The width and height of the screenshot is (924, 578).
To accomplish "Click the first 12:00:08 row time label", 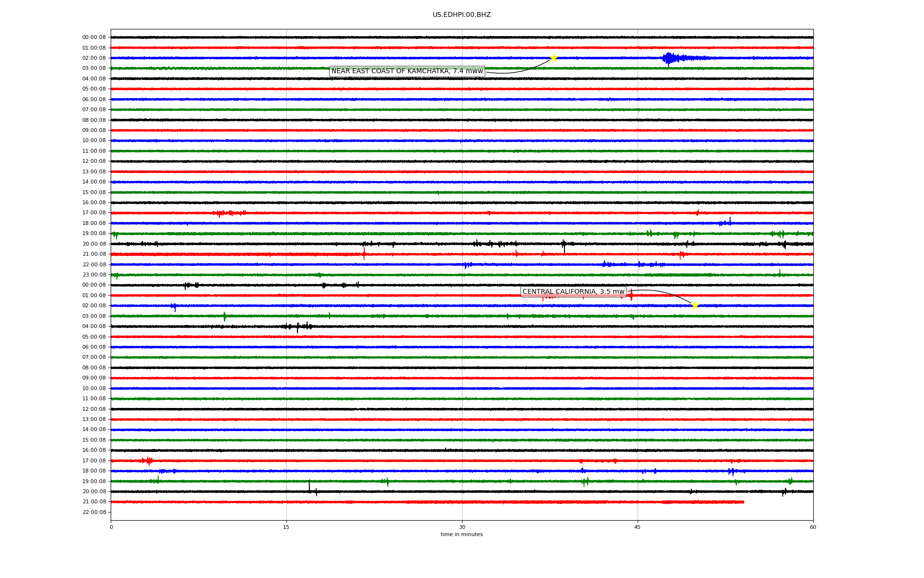I will [x=94, y=161].
